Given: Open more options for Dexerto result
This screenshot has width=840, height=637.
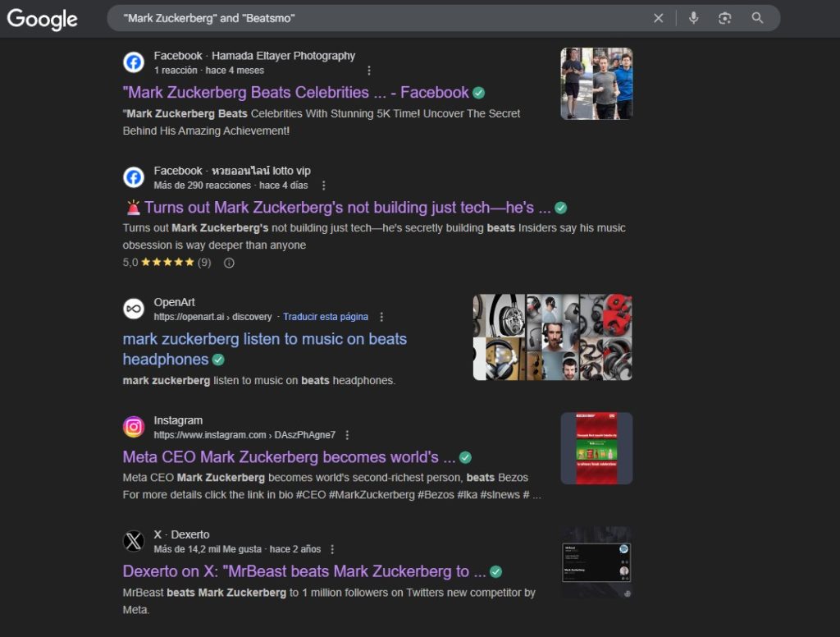Looking at the screenshot, I should coord(332,550).
